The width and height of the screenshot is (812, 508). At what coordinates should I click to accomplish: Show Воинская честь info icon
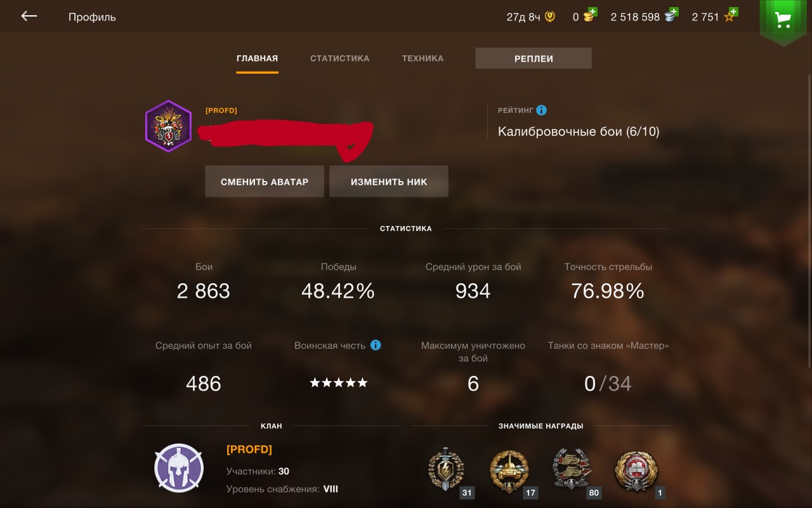click(x=376, y=345)
